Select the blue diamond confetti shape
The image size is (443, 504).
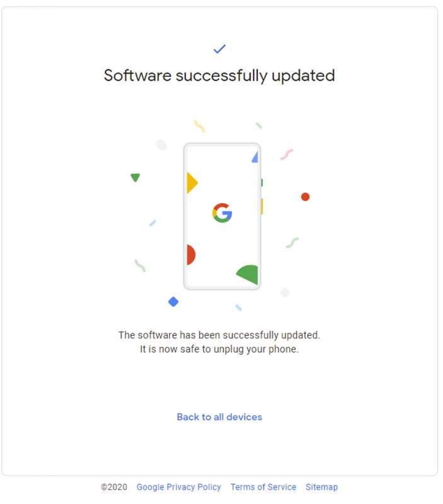[173, 302]
